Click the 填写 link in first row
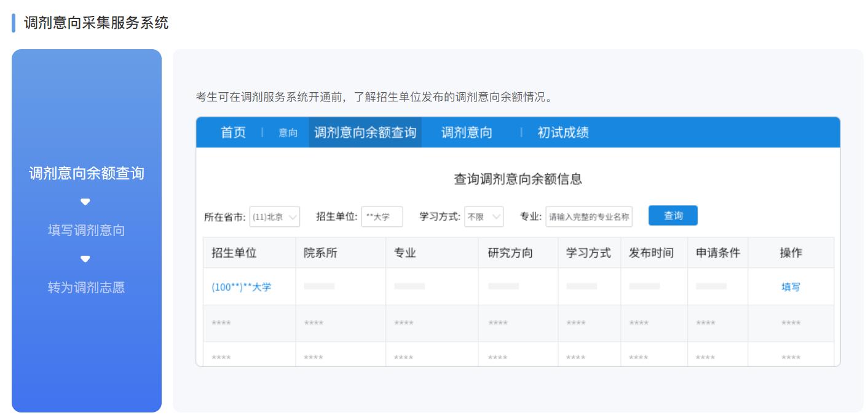This screenshot has height=418, width=868. tap(791, 286)
